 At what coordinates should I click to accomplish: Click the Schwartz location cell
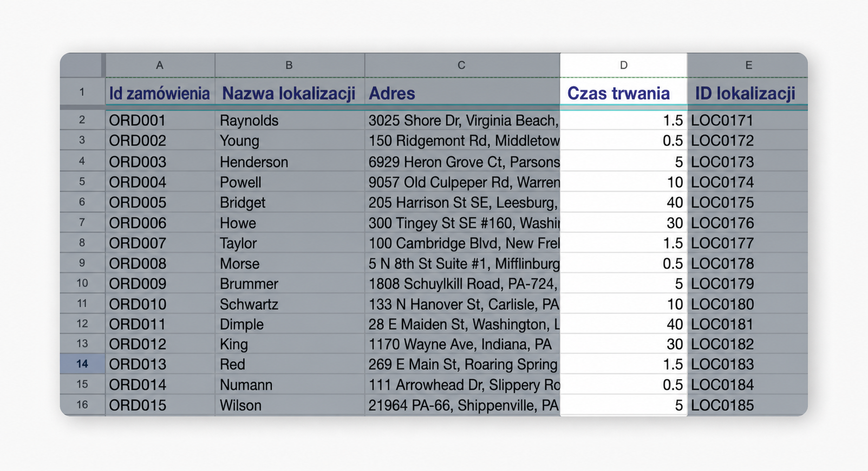point(289,304)
